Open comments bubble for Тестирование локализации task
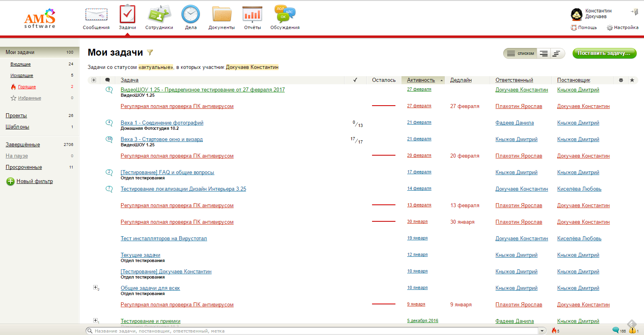This screenshot has height=335, width=644. click(109, 189)
